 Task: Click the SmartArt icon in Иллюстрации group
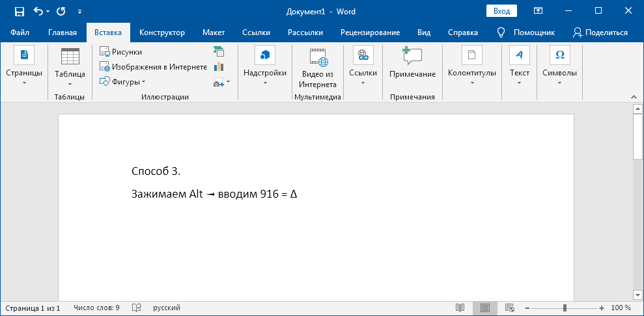point(219,51)
